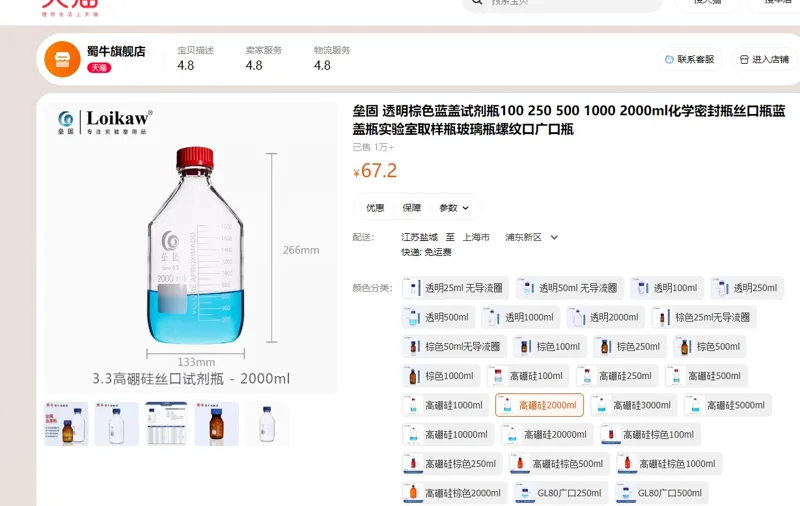Choose the 高硼硅500ml variant
The width and height of the screenshot is (800, 506).
(x=706, y=376)
